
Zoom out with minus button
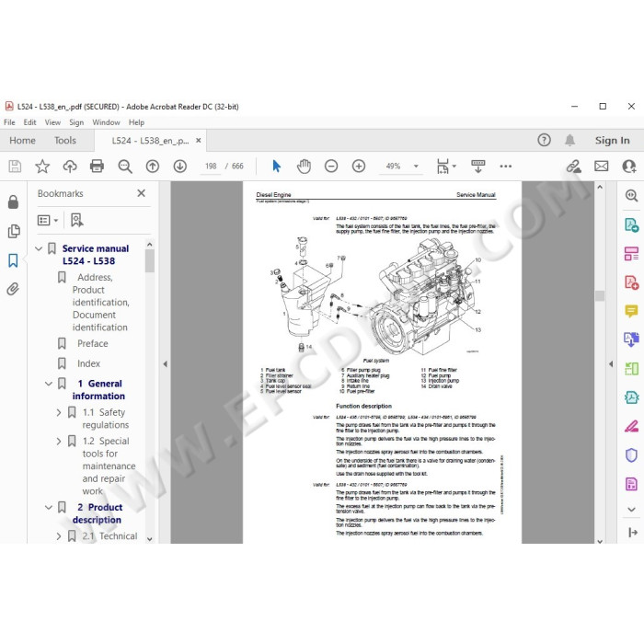[331, 167]
